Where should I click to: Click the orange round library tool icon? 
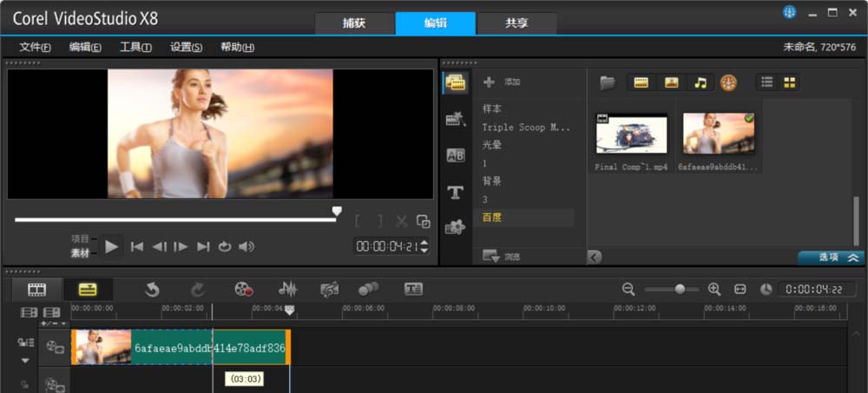click(x=728, y=83)
